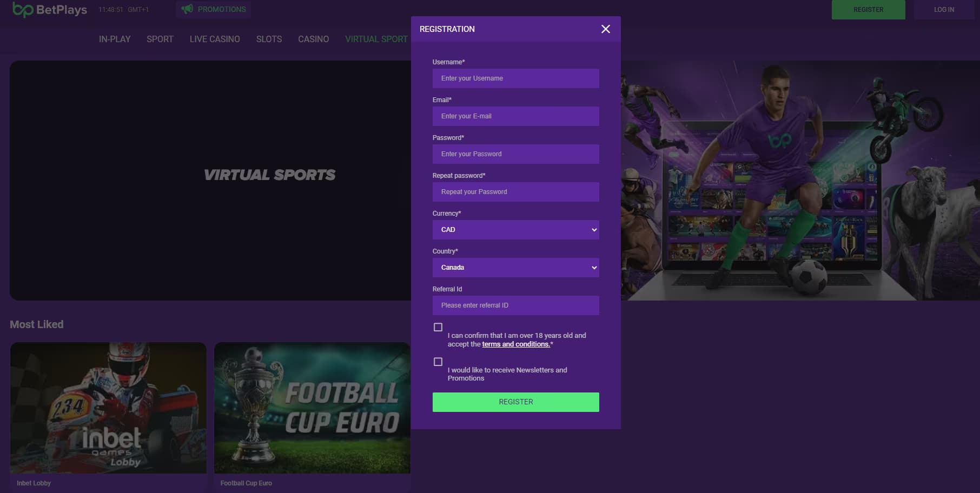Click the green REGISTER button in the form

pos(515,402)
